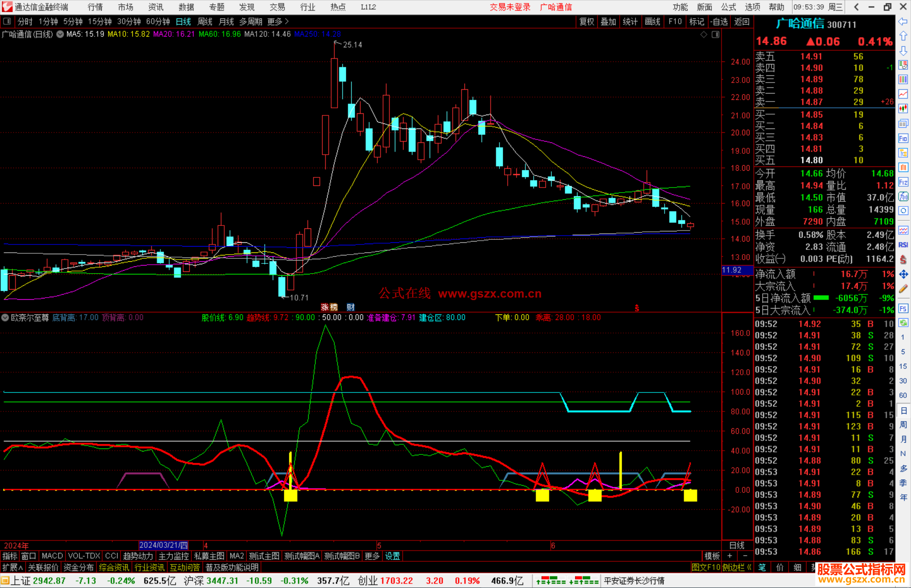Screen dimensions: 911x588
Task: Open the 行情 menu
Action: (x=95, y=7)
